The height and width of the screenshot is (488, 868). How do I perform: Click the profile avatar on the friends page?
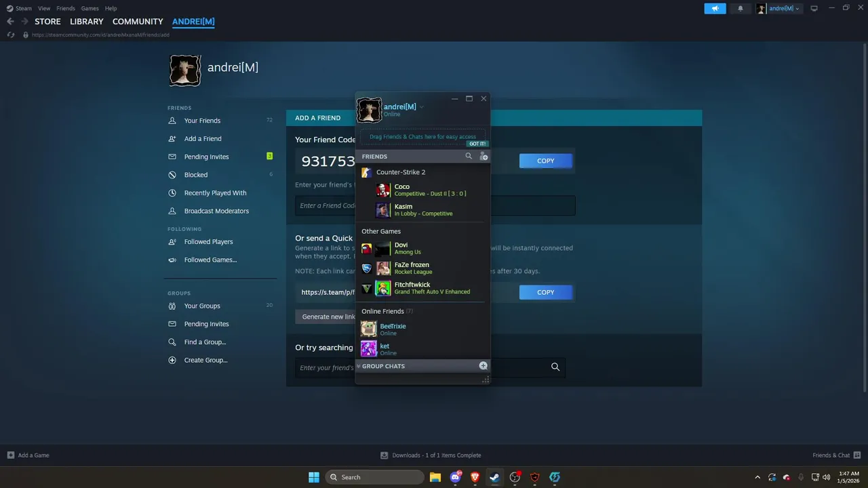coord(185,70)
